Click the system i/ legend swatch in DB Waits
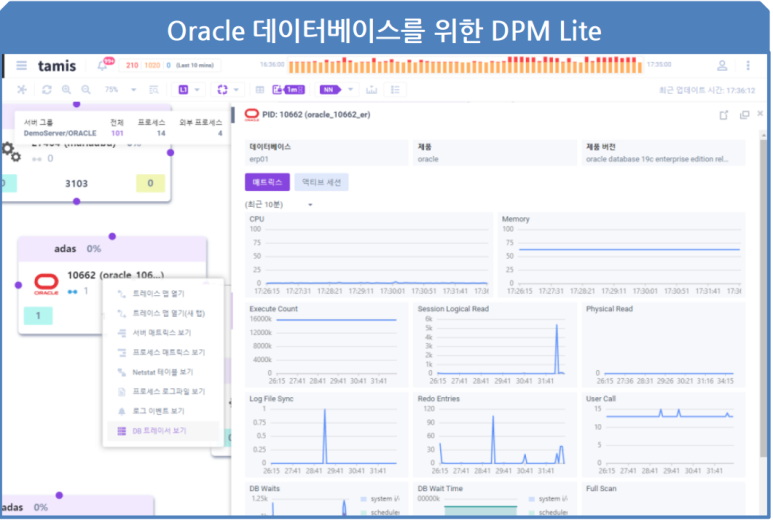 point(363,499)
